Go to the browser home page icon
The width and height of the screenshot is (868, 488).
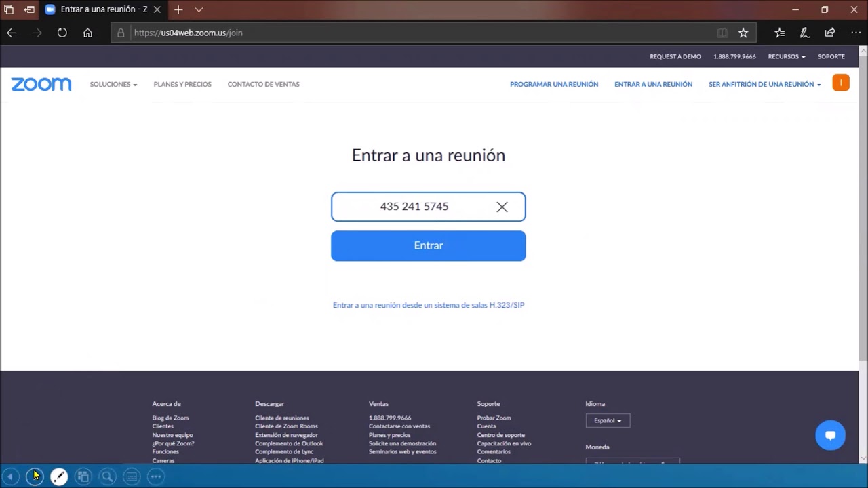click(x=87, y=33)
